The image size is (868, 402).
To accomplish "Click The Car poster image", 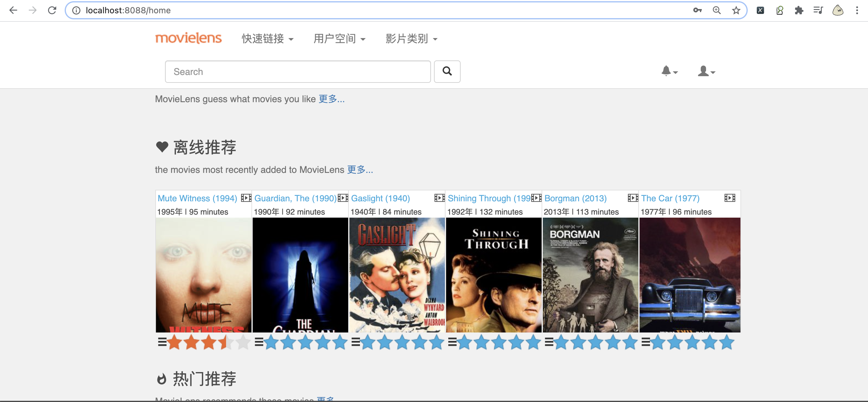I will tap(690, 275).
